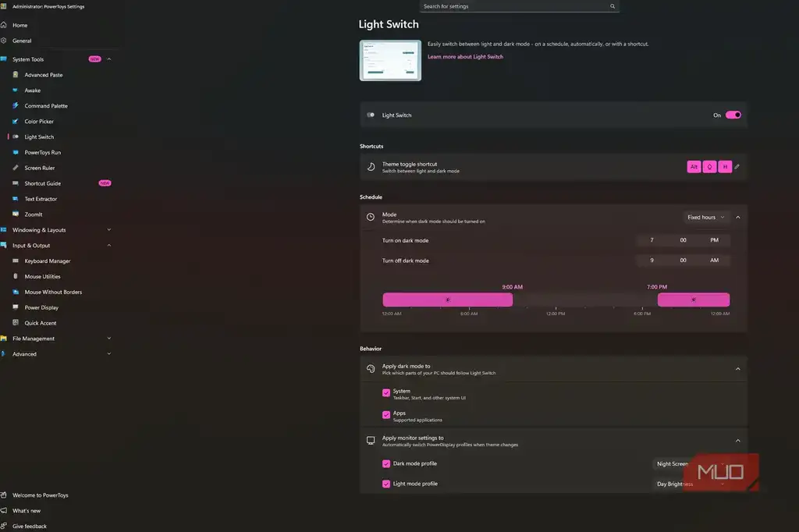This screenshot has height=532, width=799.
Task: Open Mouse Without Borders icon
Action: tap(16, 292)
